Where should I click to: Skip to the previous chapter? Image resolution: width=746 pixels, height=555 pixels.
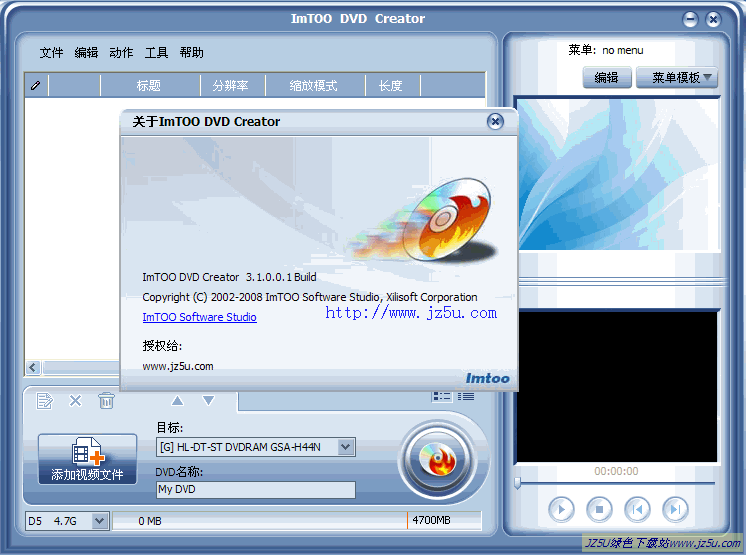[638, 510]
